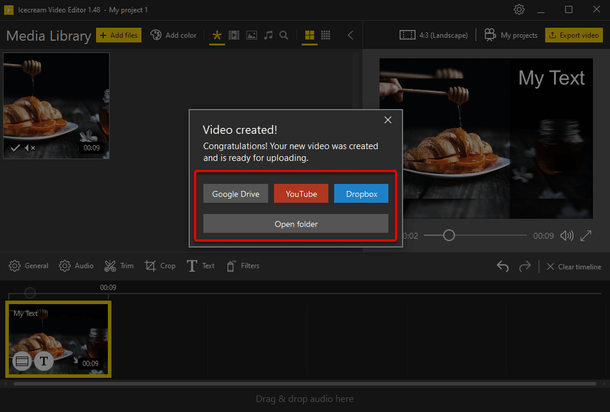Open Add color option
This screenshot has width=610, height=412.
[x=174, y=35]
